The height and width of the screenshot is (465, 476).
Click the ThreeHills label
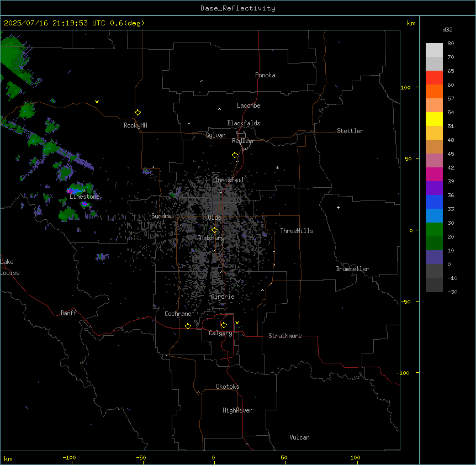(297, 231)
